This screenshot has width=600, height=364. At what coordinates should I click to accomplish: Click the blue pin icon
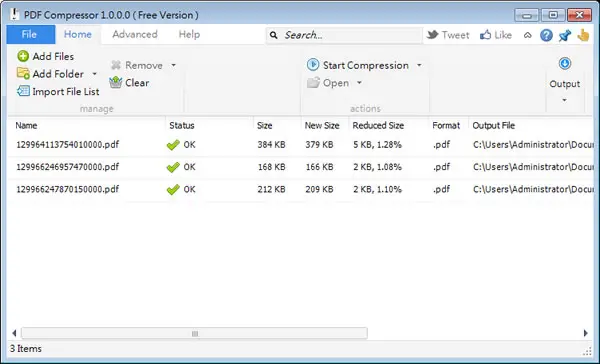tap(565, 35)
